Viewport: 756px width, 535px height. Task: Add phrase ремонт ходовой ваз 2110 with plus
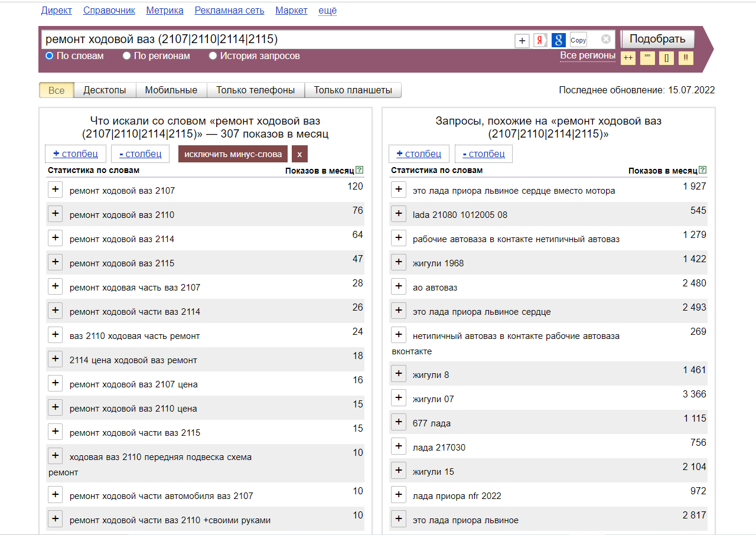[56, 213]
